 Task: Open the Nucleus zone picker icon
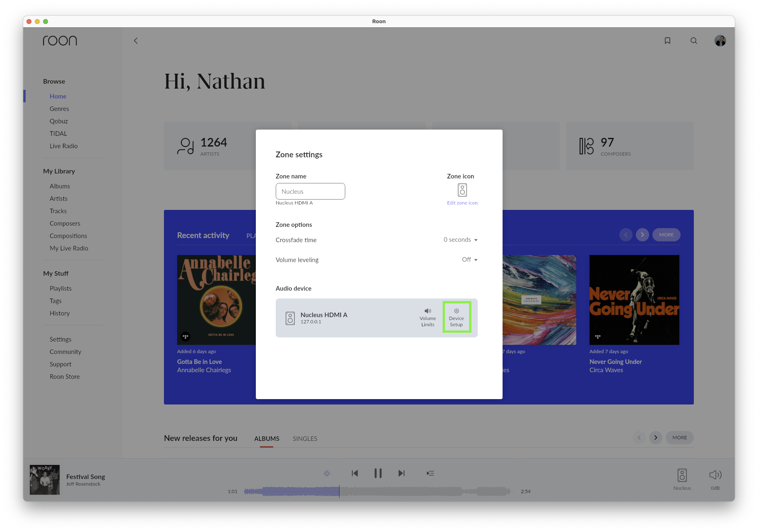click(x=682, y=475)
